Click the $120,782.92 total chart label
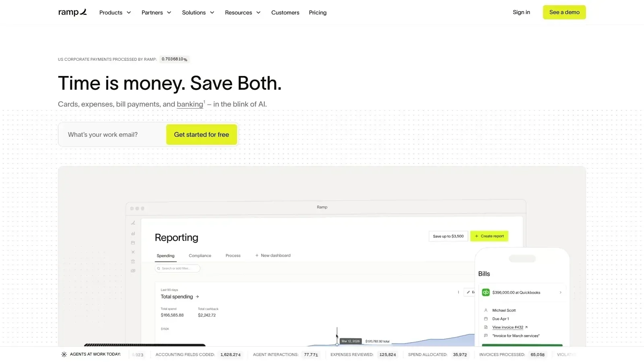 click(x=378, y=341)
